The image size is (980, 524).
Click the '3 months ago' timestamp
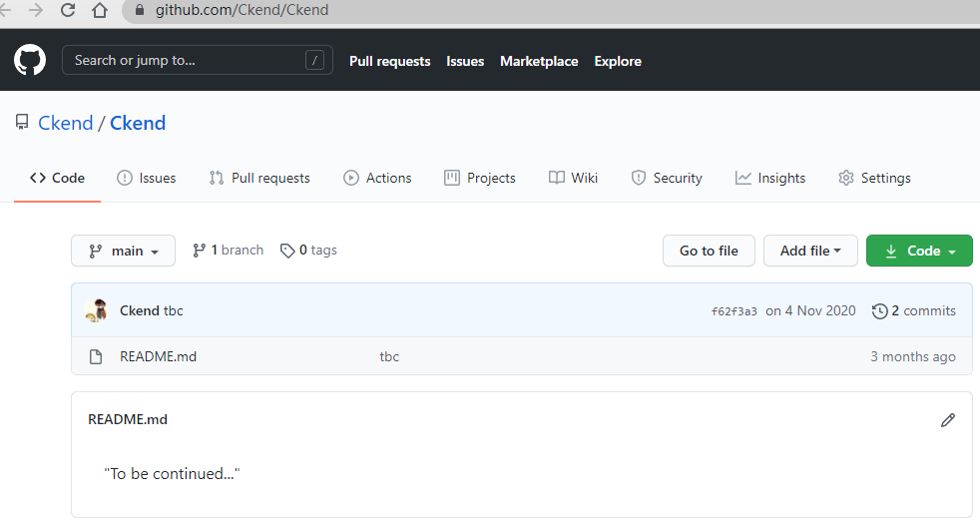click(x=912, y=356)
